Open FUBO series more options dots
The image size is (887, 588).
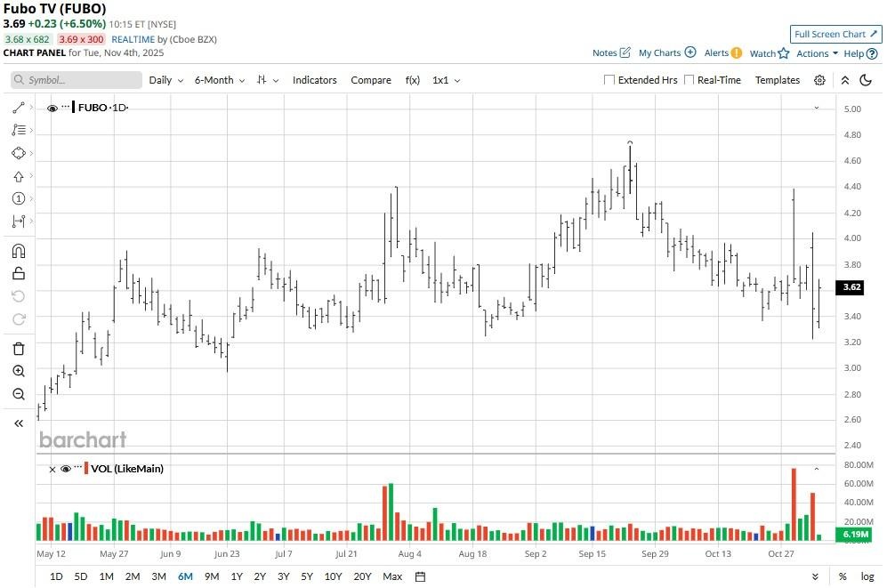pyautogui.click(x=66, y=106)
